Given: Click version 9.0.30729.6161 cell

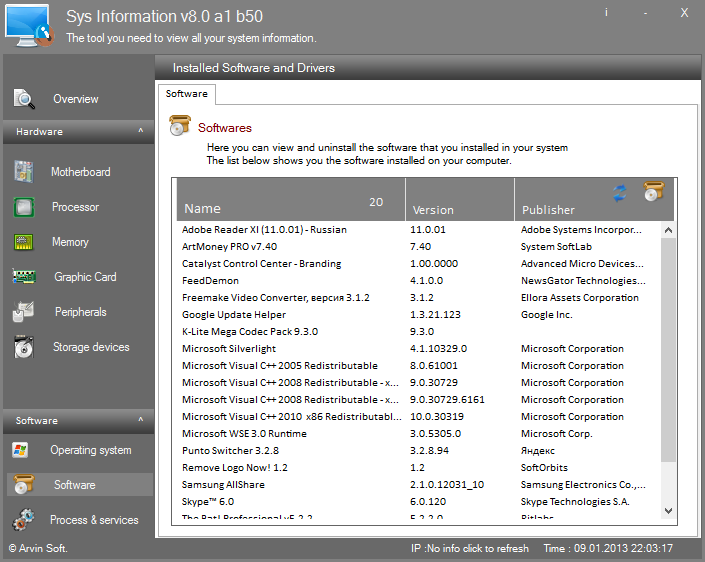Looking at the screenshot, I should tap(447, 400).
